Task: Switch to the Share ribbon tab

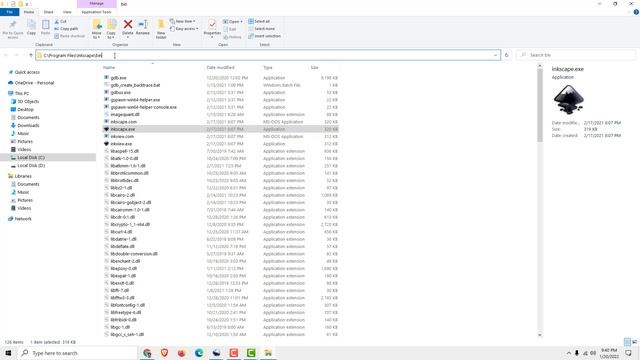Action: point(49,12)
